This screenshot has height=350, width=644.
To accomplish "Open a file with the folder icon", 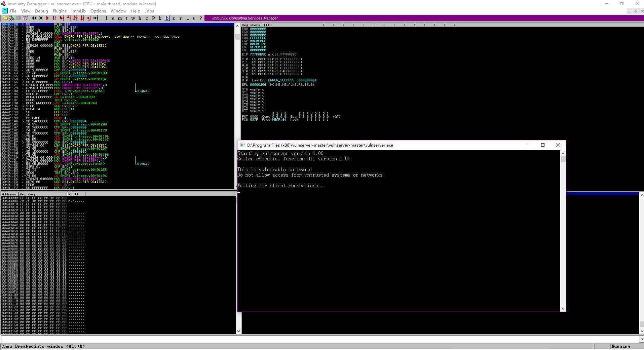I will pyautogui.click(x=5, y=18).
